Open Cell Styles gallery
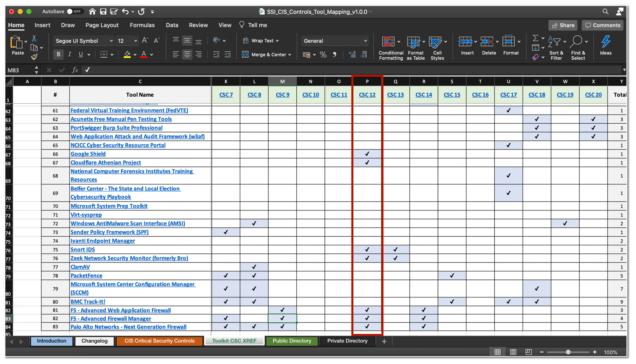This screenshot has height=364, width=636. 437,48
